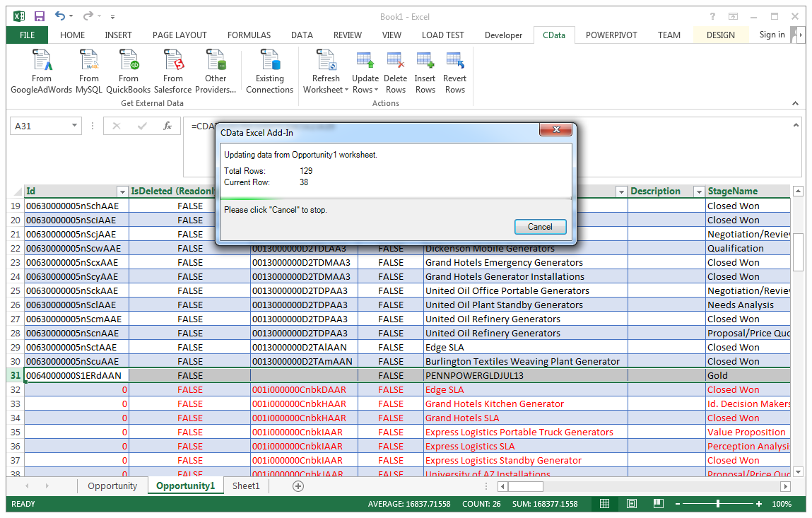
Task: Select the Id cell 0064000000S1ERdAAN
Action: pyautogui.click(x=76, y=375)
